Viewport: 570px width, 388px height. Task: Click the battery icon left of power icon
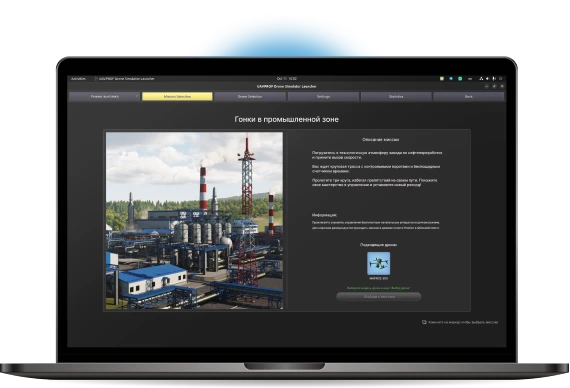click(x=494, y=79)
